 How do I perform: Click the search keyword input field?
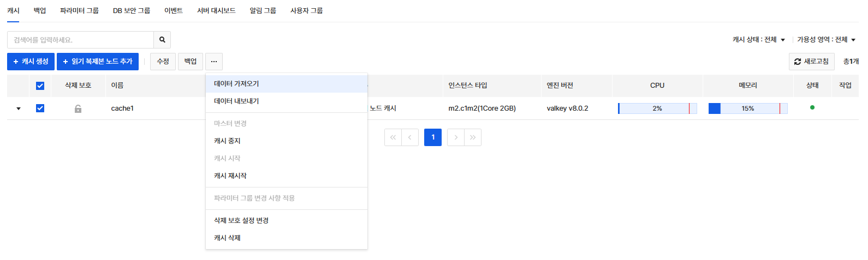pyautogui.click(x=80, y=40)
